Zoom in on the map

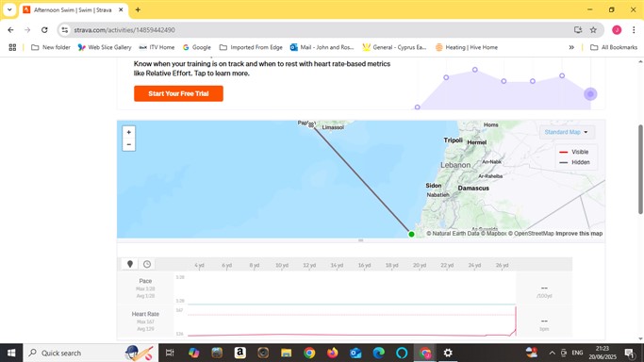click(128, 132)
